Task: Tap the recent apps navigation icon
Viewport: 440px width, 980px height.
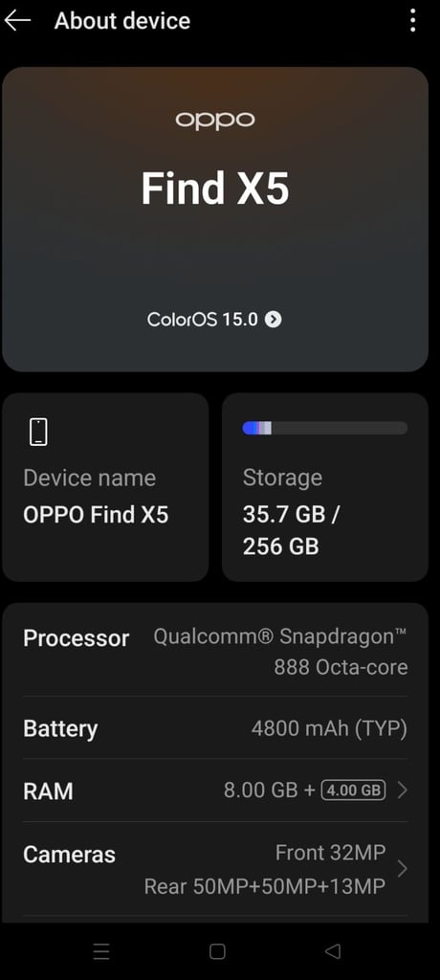Action: coord(101,951)
